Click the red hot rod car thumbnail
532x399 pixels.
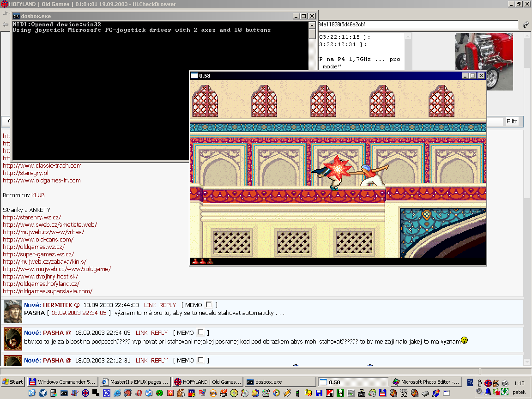484,61
